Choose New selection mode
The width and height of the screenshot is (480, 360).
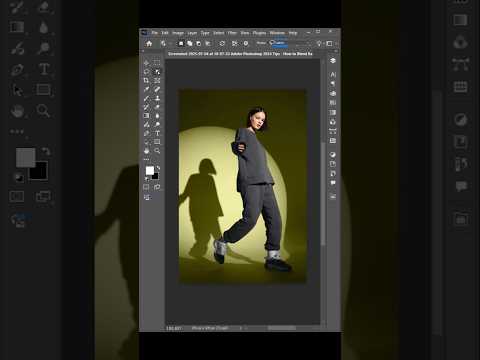pyautogui.click(x=181, y=43)
